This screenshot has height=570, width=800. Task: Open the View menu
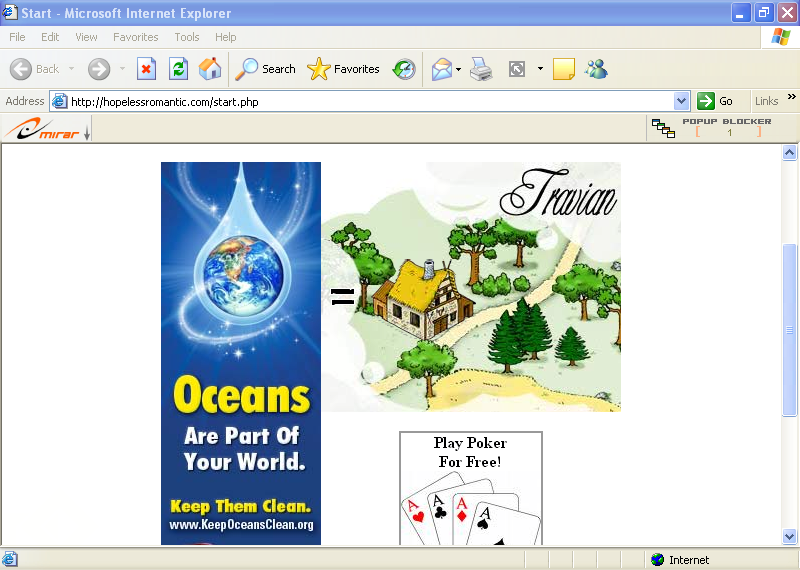coord(86,37)
